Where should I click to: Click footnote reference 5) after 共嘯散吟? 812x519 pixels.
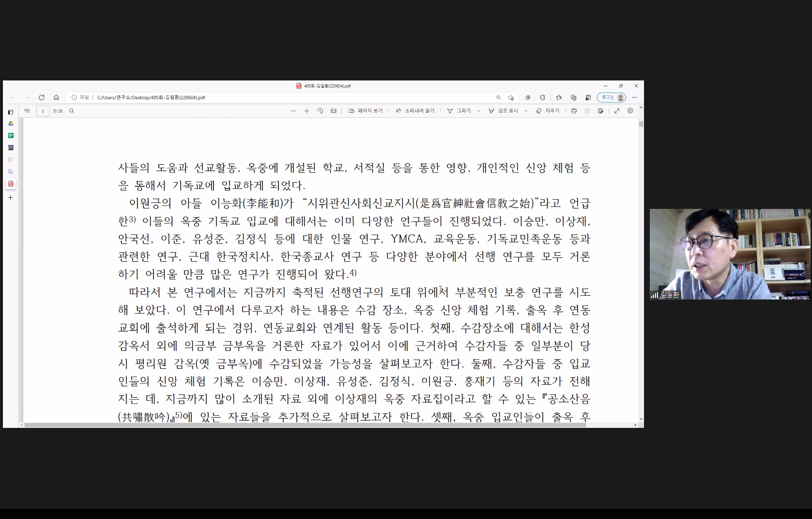tap(179, 415)
